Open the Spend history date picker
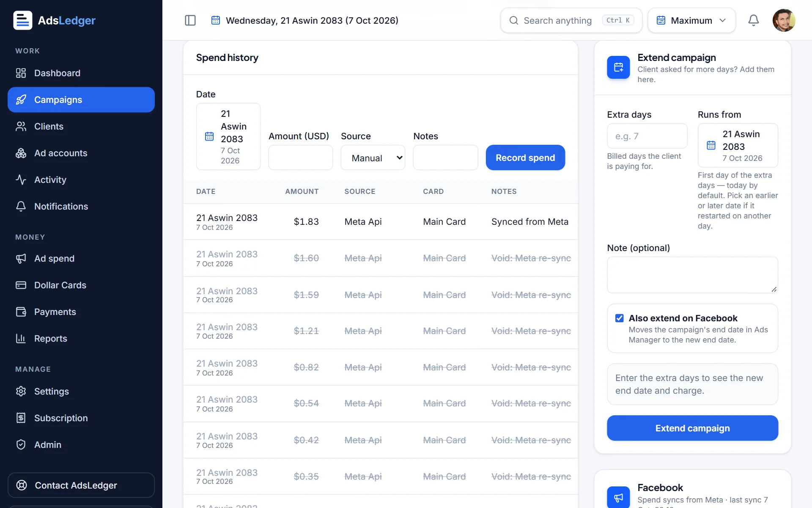 coord(228,137)
